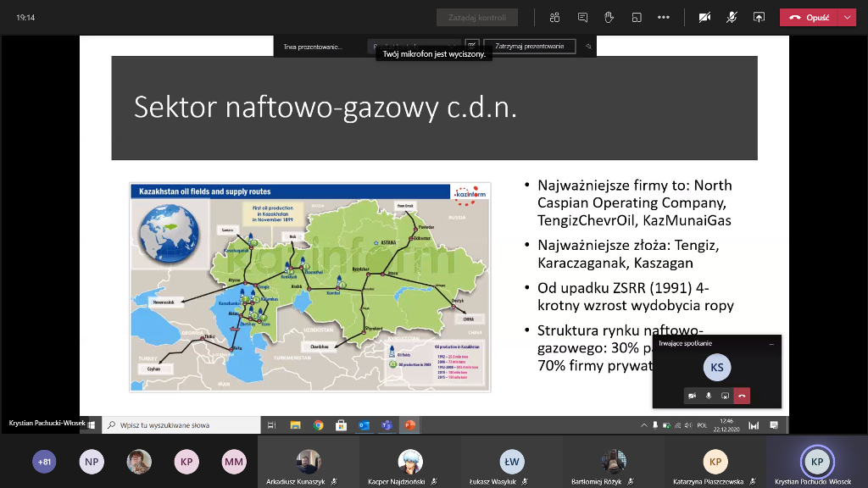This screenshot has height=488, width=868.
Task: Open PowerPoint on shared taskbar
Action: 409,425
